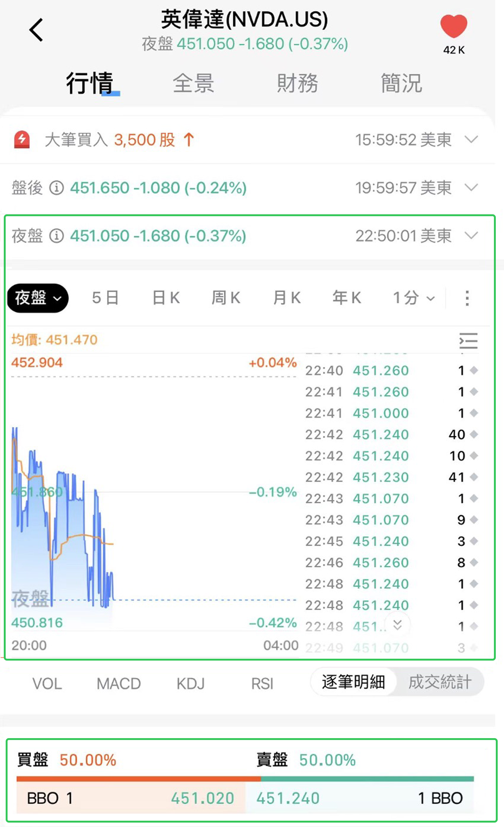The width and height of the screenshot is (504, 827).
Task: Expand the 大筆買入 alert row
Action: click(x=471, y=140)
